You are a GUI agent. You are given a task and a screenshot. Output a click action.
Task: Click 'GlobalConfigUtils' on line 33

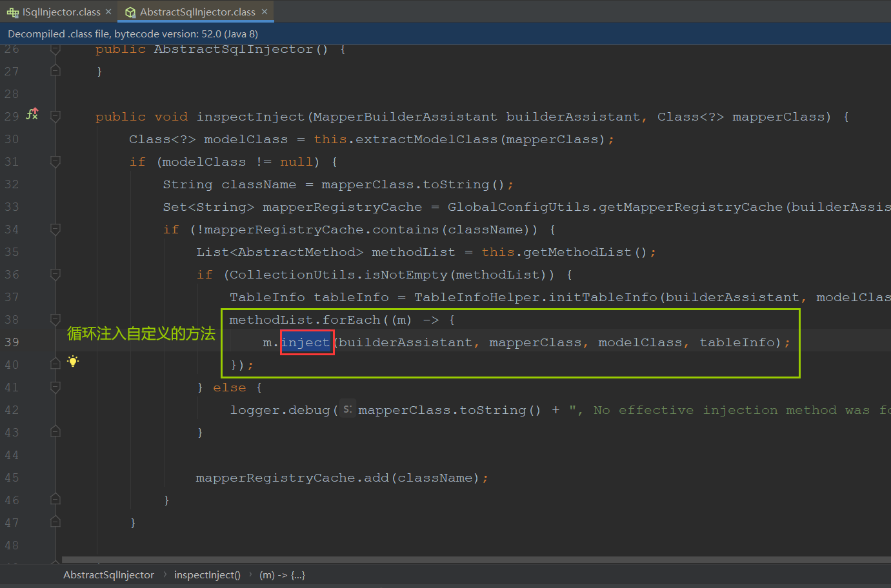coord(519,207)
